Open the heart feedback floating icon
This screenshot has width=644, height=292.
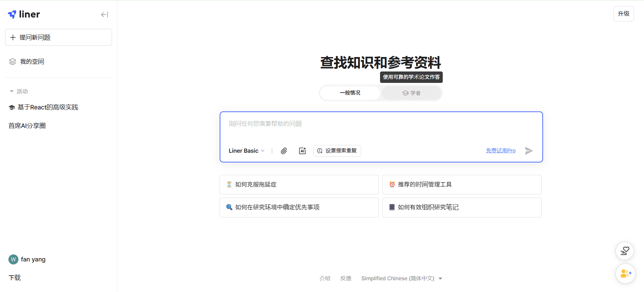625,251
